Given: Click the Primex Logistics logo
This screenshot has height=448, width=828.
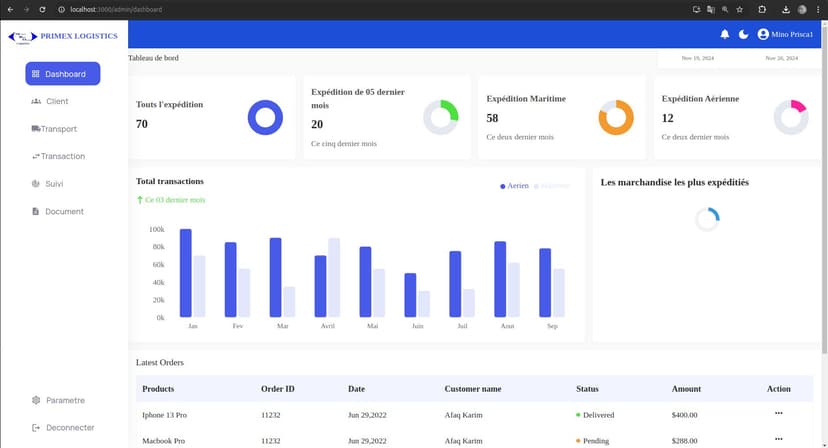Looking at the screenshot, I should pos(62,37).
